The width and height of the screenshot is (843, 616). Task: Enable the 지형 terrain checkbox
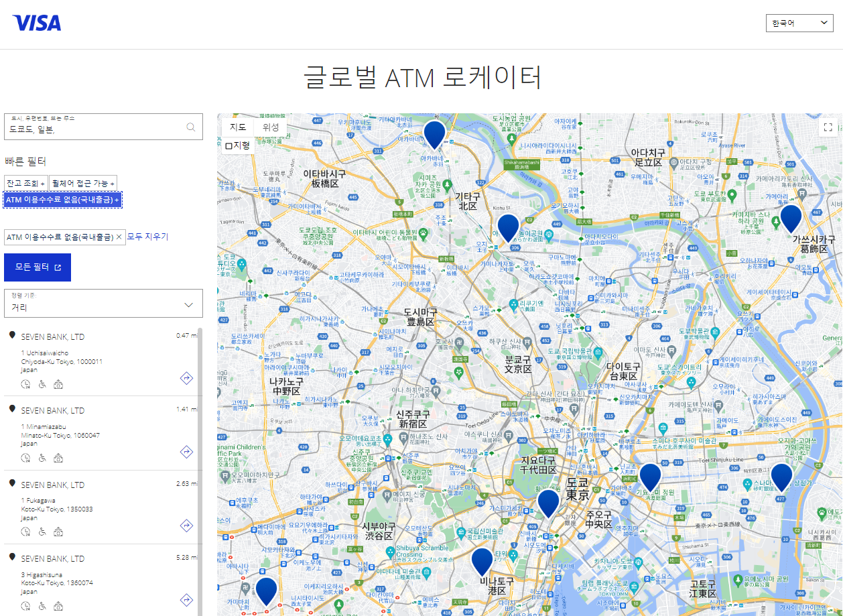tap(229, 145)
